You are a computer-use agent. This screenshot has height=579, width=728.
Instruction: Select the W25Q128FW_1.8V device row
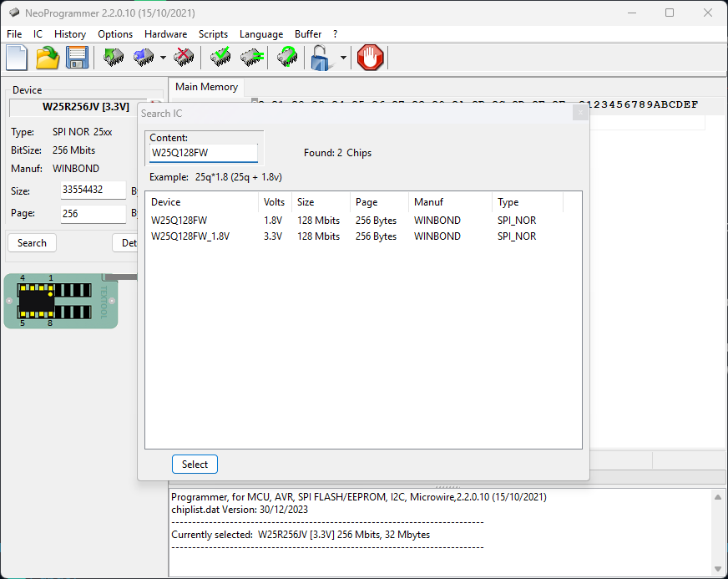pyautogui.click(x=363, y=236)
